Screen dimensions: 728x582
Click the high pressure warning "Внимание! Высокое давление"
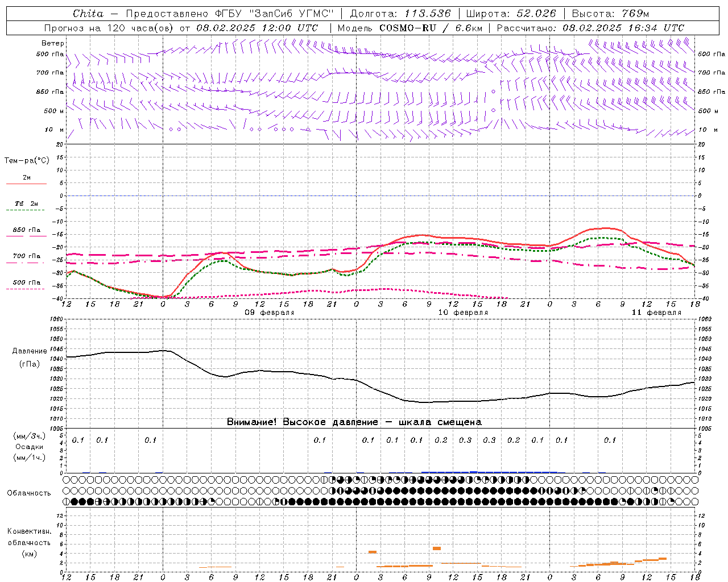pyautogui.click(x=303, y=422)
